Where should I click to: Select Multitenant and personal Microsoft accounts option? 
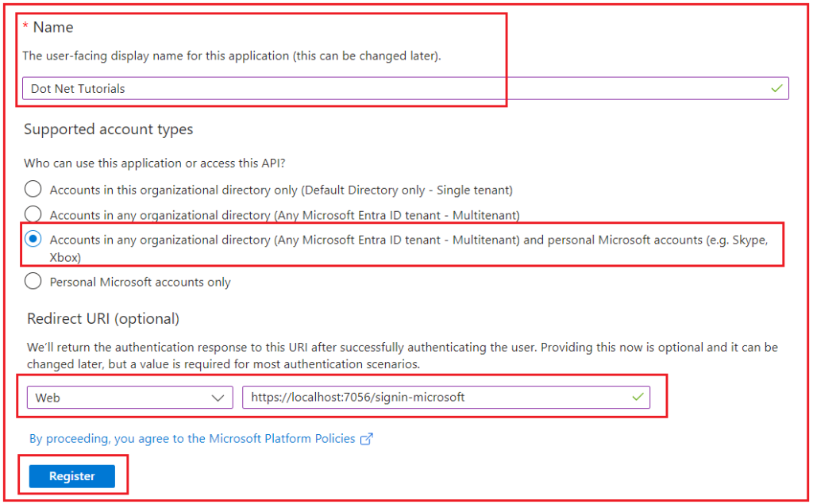click(33, 239)
